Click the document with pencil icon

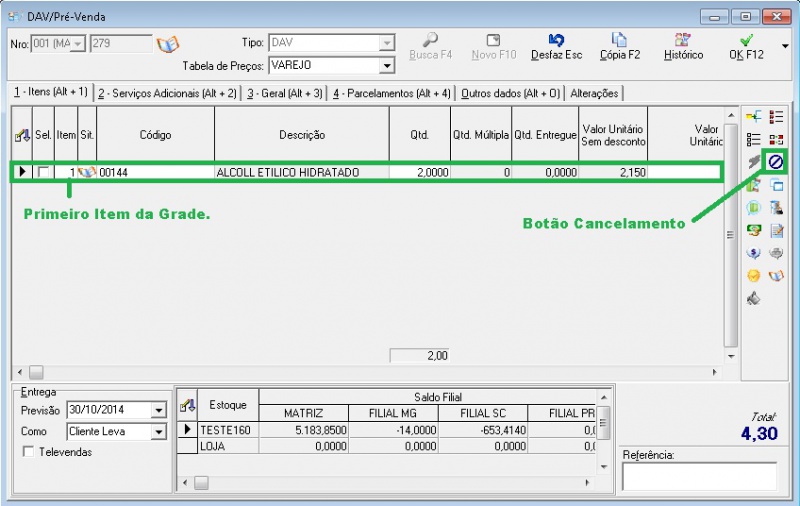[776, 231]
